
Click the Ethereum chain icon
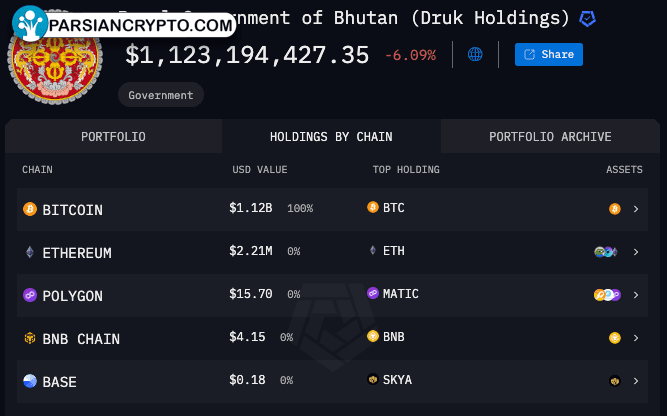click(x=29, y=253)
